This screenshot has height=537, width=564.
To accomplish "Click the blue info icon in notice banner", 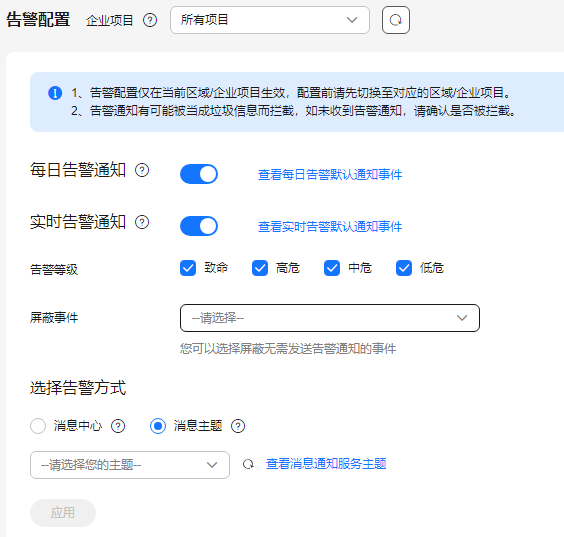I will [x=55, y=93].
